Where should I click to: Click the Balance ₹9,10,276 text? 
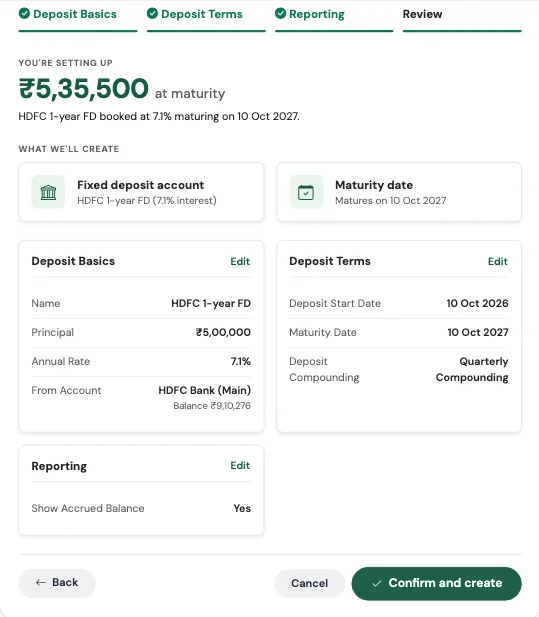pyautogui.click(x=212, y=406)
